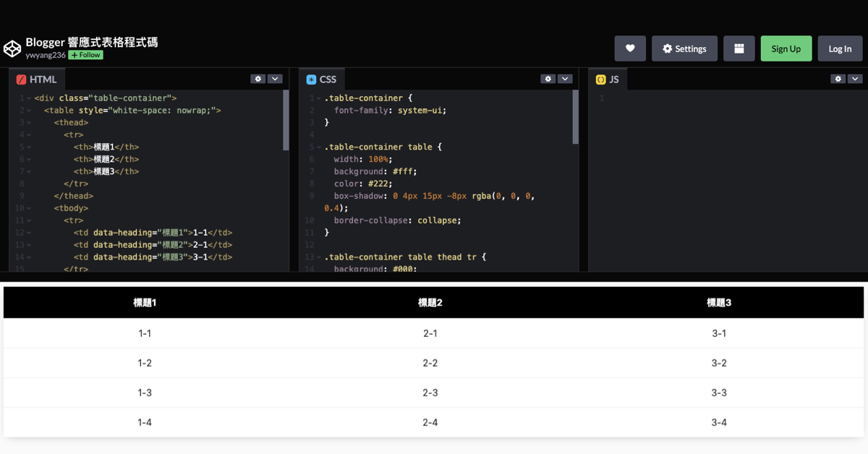The width and height of the screenshot is (868, 454).
Task: Love this pen with heart button
Action: click(630, 48)
